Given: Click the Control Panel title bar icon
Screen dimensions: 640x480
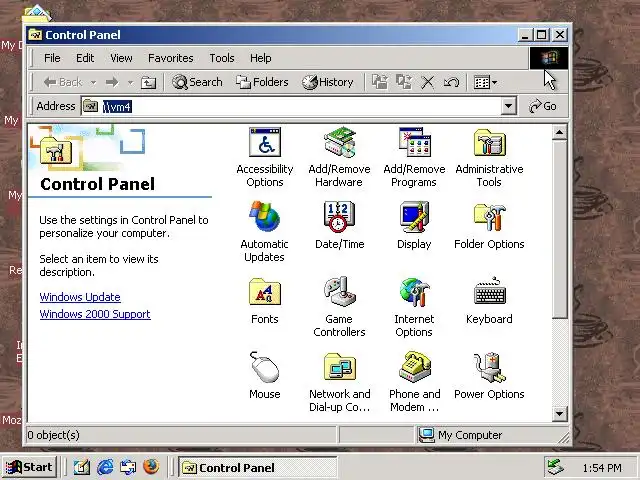Looking at the screenshot, I should (x=35, y=35).
